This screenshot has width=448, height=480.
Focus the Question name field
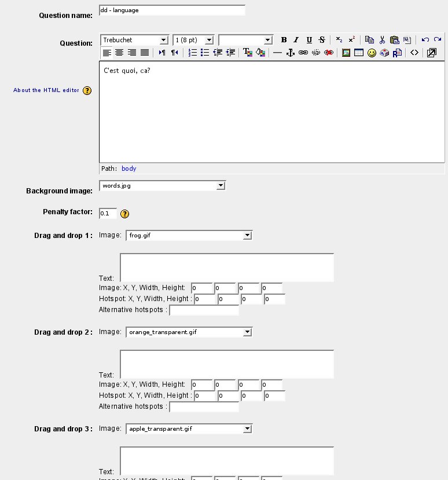coord(172,10)
